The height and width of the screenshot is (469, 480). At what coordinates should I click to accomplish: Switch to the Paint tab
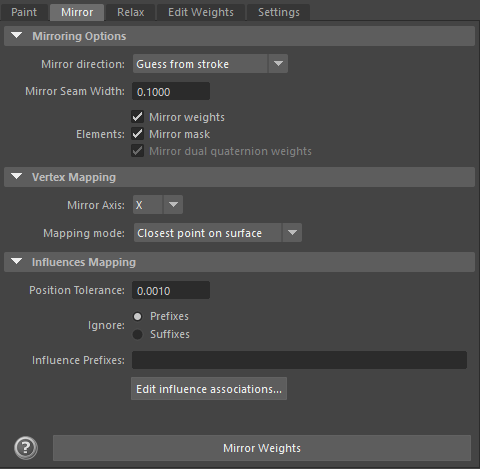pyautogui.click(x=24, y=12)
